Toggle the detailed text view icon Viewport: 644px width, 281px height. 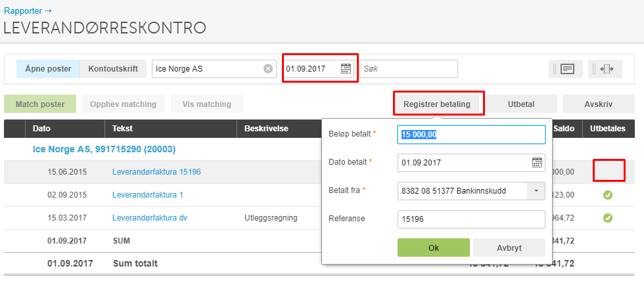pyautogui.click(x=566, y=69)
